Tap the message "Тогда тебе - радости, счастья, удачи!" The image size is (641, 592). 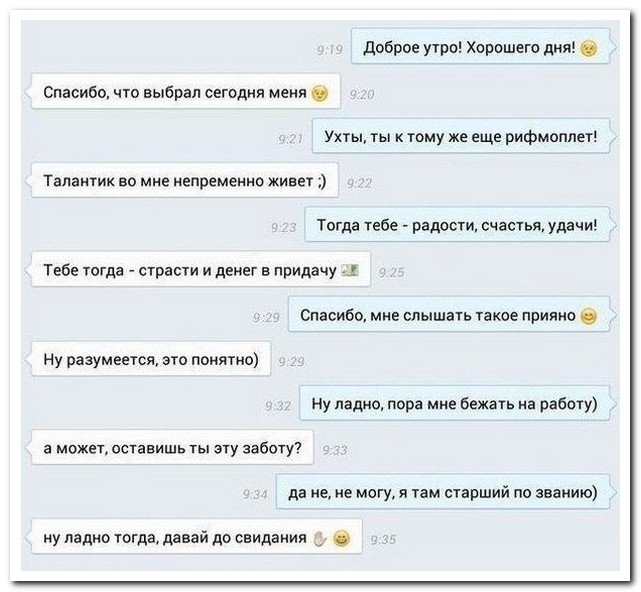pyautogui.click(x=457, y=225)
